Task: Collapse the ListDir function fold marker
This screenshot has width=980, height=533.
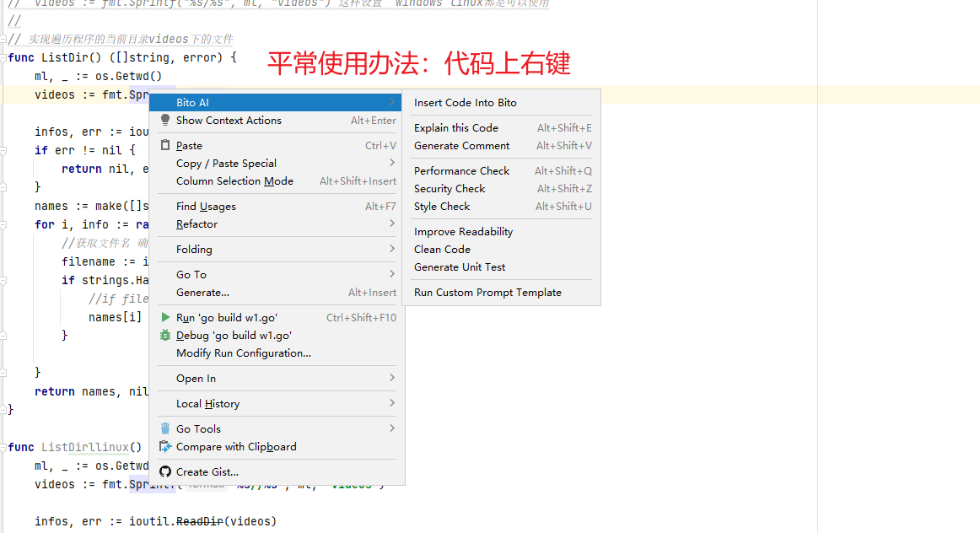Action: click(3, 57)
